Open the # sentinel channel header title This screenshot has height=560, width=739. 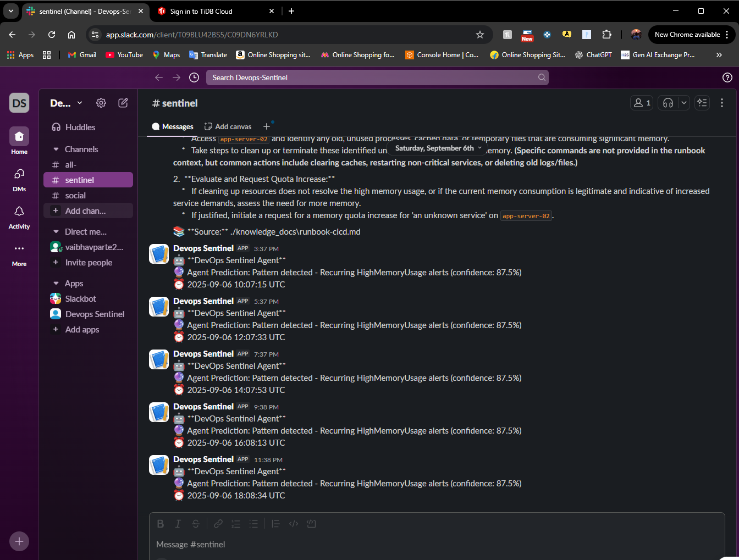click(x=175, y=103)
